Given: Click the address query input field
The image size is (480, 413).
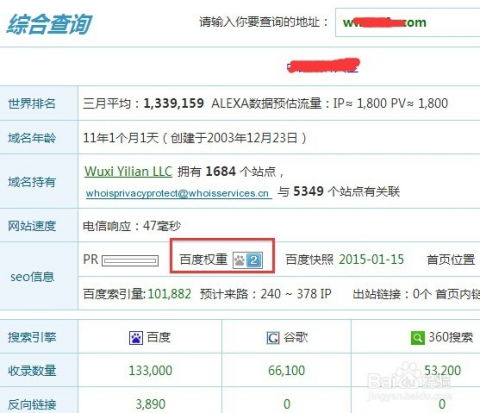Looking at the screenshot, I should coord(407,22).
